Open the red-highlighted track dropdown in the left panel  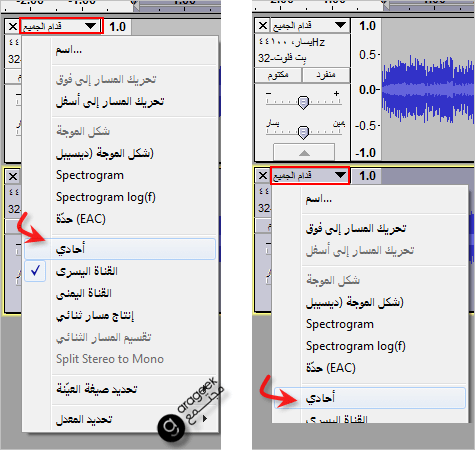pos(61,26)
